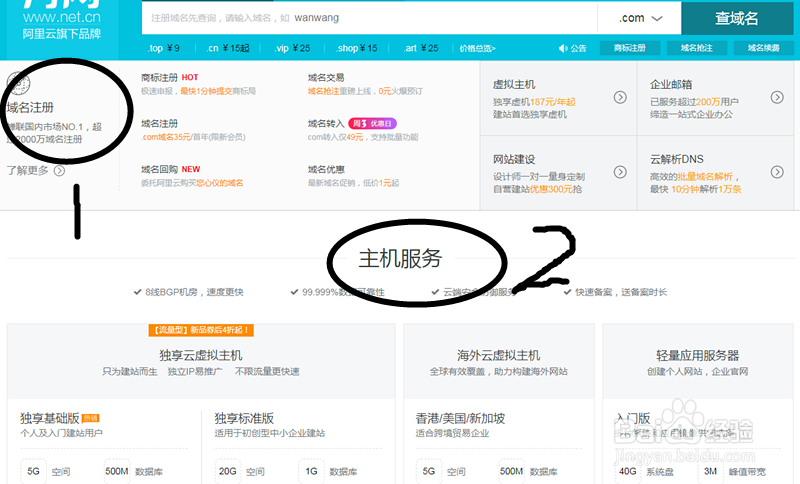
Task: Click 个人及入门建站用户 description
Action: (61, 433)
